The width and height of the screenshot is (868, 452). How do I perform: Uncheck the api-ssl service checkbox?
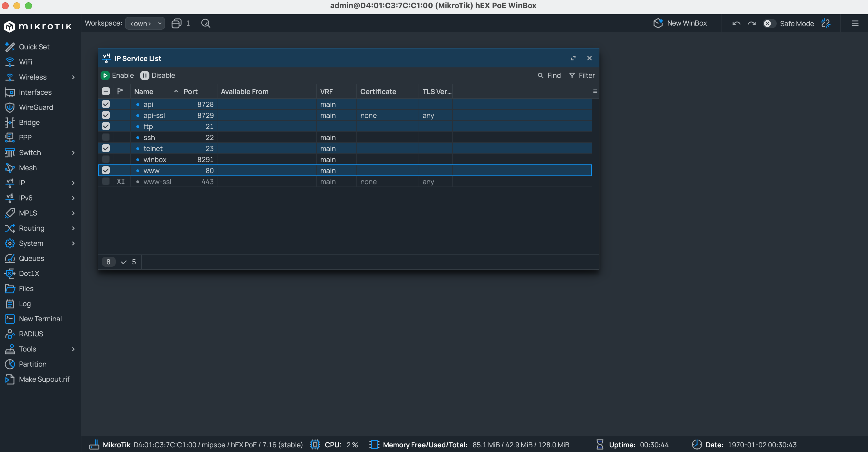click(106, 115)
